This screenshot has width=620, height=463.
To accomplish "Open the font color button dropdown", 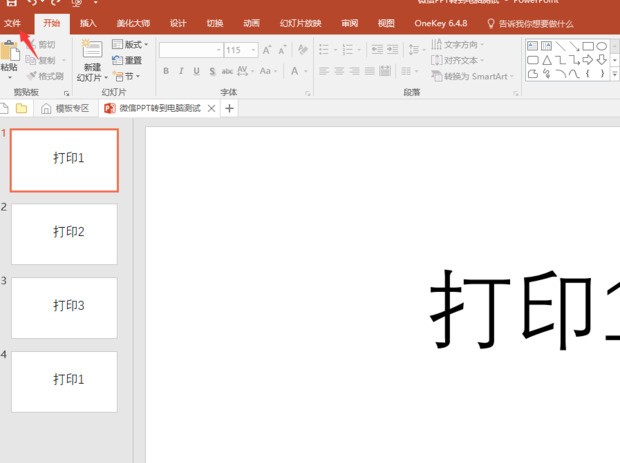I will tap(307, 71).
